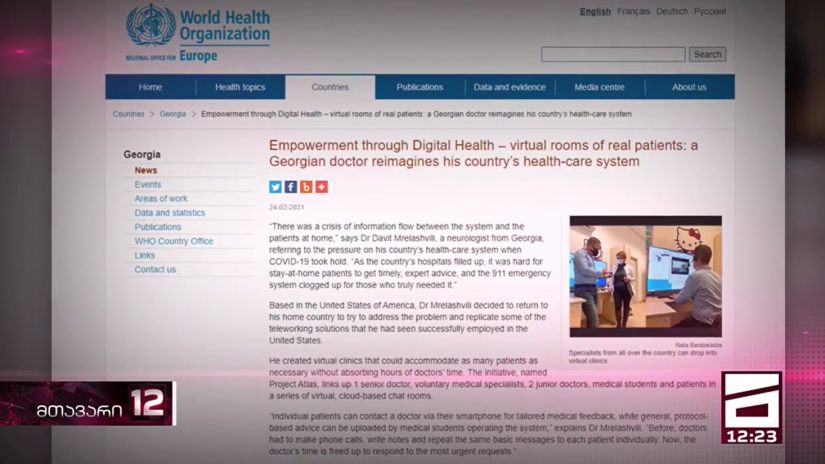Click the paragraph starting "He created virtual clinics"
This screenshot has width=825, height=464.
[492, 378]
